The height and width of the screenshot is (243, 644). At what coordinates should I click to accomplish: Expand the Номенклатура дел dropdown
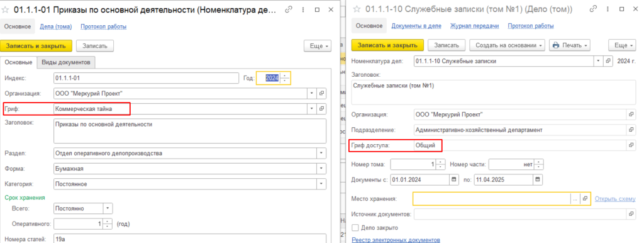coord(598,61)
